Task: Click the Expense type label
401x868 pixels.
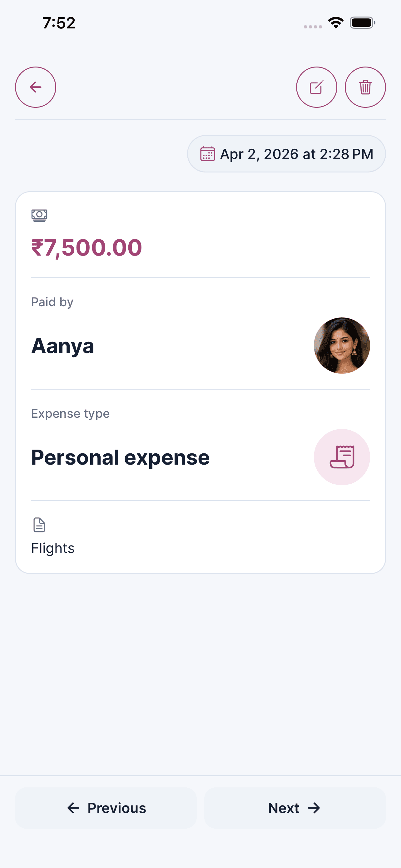Action: [70, 413]
